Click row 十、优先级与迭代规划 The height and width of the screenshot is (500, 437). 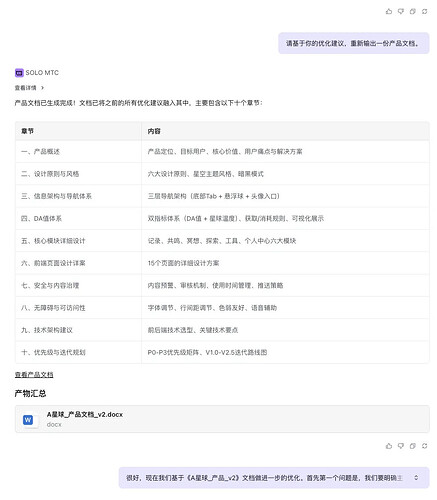click(222, 352)
